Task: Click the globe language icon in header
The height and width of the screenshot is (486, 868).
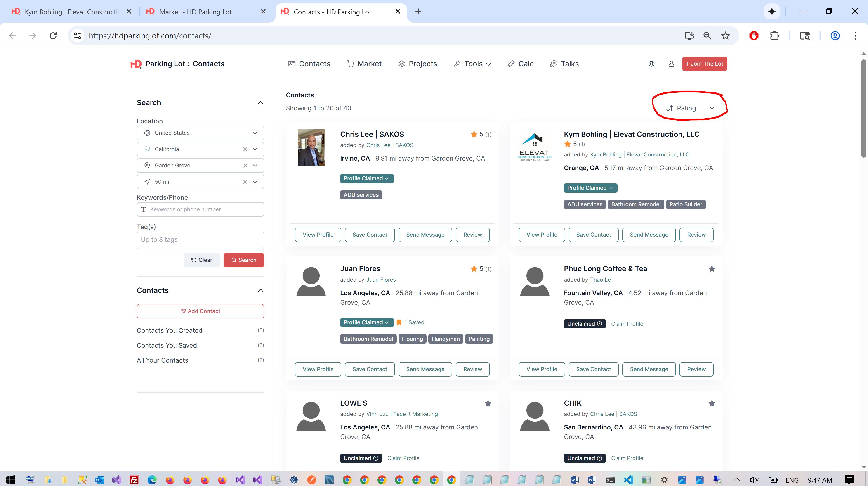Action: pyautogui.click(x=651, y=64)
